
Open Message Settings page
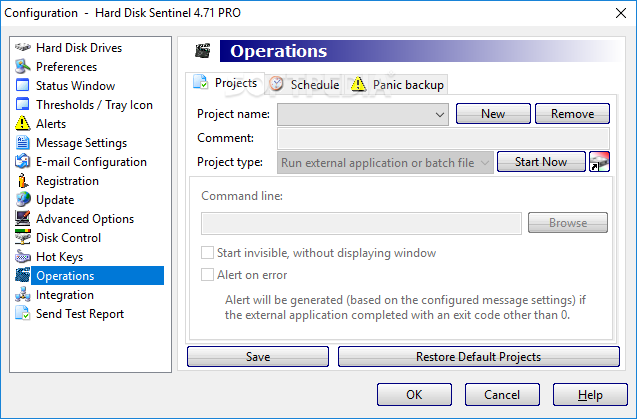tap(81, 143)
